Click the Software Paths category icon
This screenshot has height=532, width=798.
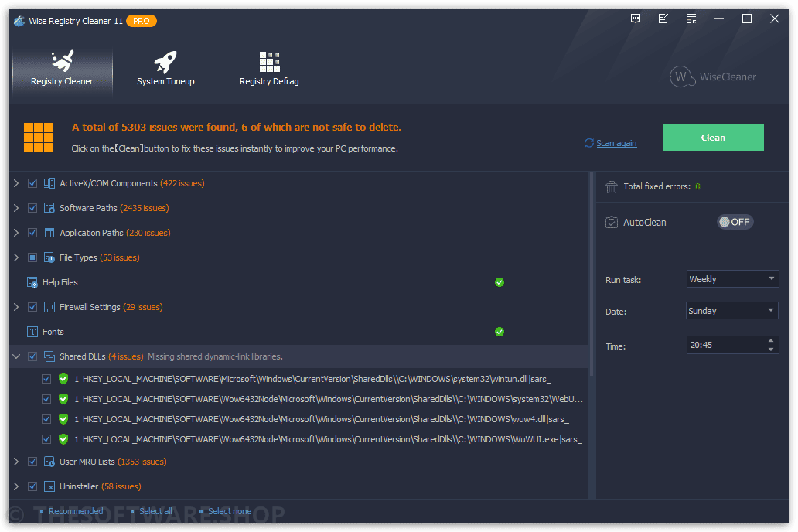coord(49,208)
